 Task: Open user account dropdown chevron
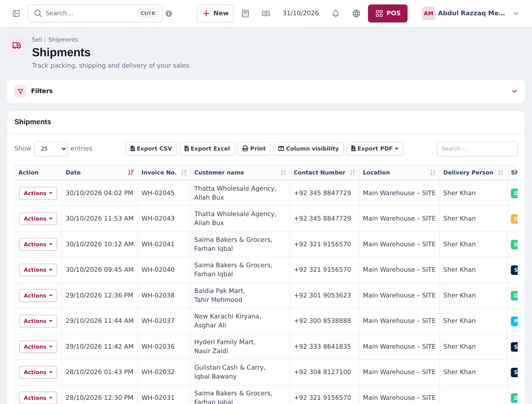pyautogui.click(x=516, y=13)
